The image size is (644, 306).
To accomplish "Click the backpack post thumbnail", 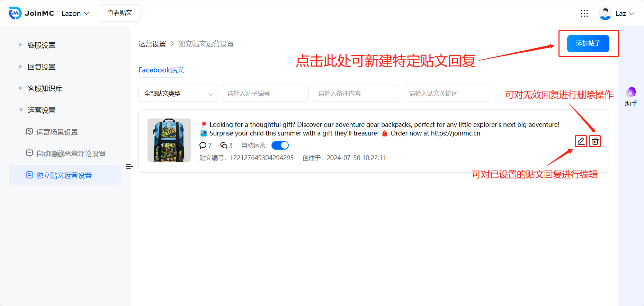I will point(169,140).
